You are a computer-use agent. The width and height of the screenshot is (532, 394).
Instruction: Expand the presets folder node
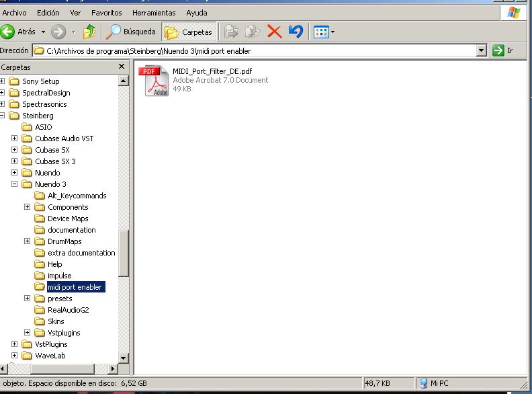(27, 299)
